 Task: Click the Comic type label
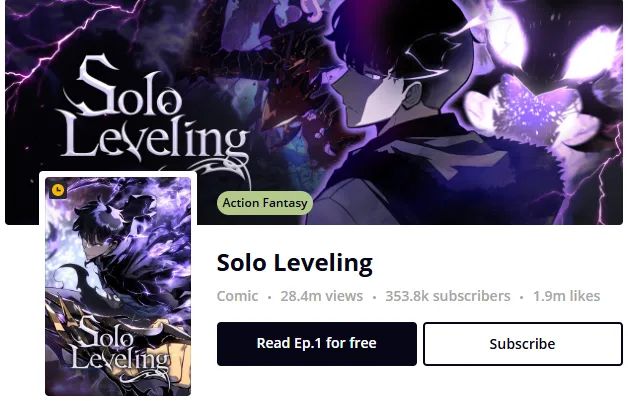point(237,296)
